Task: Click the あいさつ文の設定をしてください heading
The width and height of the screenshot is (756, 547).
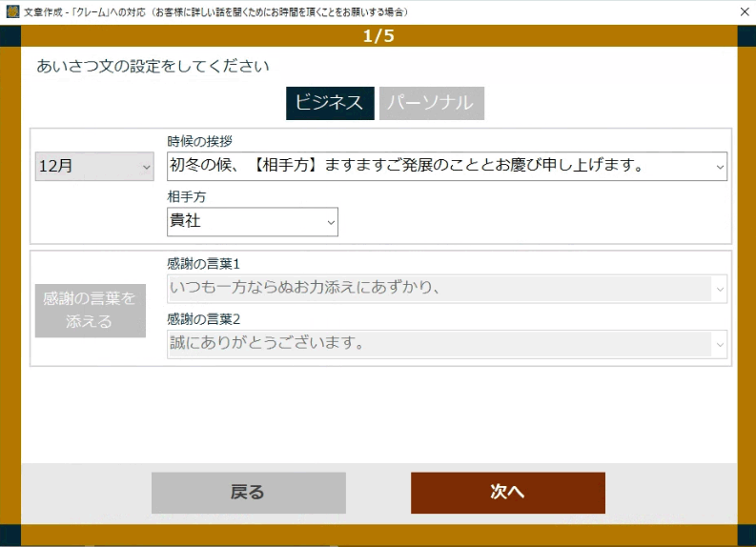Action: click(153, 66)
